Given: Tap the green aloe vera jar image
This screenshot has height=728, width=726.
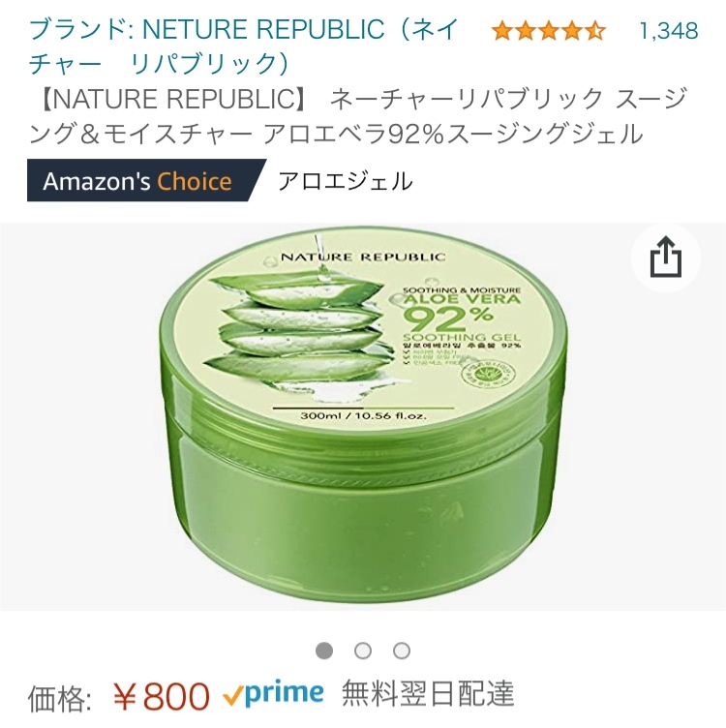Looking at the screenshot, I should tap(363, 416).
